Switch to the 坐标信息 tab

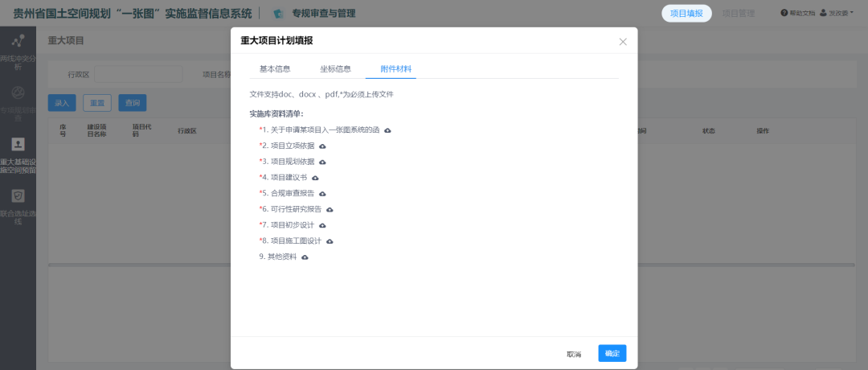pos(335,69)
